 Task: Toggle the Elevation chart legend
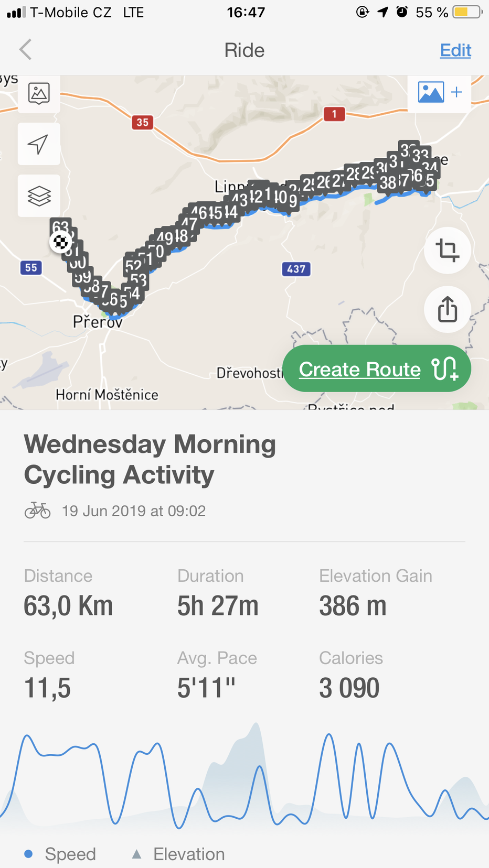pyautogui.click(x=178, y=854)
